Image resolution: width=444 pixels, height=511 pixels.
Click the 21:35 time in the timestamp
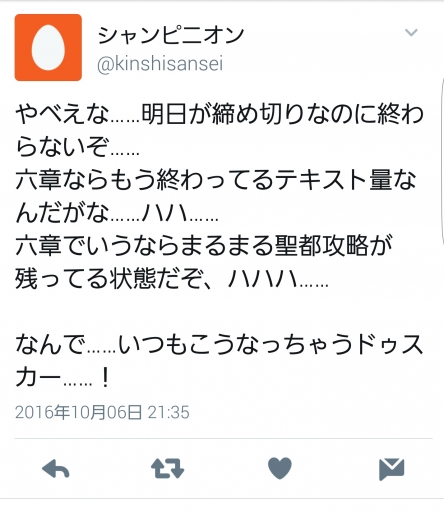(169, 412)
